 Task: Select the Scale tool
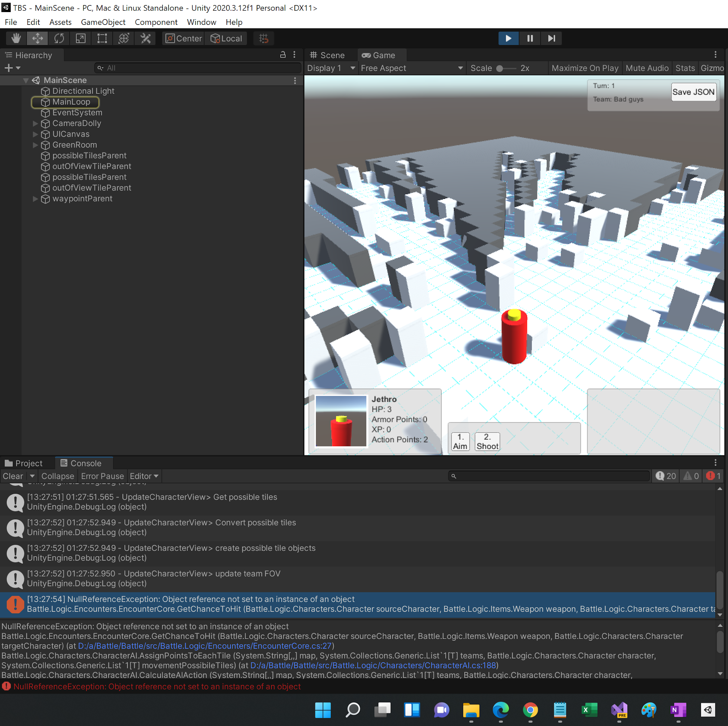(81, 38)
